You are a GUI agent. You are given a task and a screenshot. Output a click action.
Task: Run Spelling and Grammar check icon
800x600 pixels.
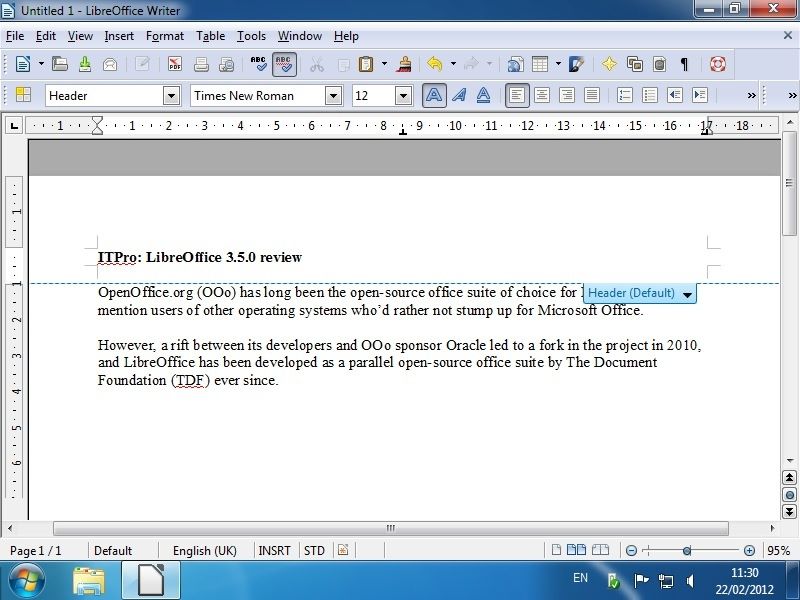(258, 64)
